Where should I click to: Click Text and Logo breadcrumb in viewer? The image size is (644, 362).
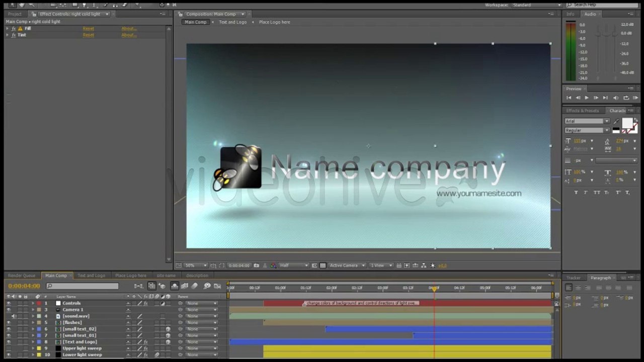tap(232, 22)
